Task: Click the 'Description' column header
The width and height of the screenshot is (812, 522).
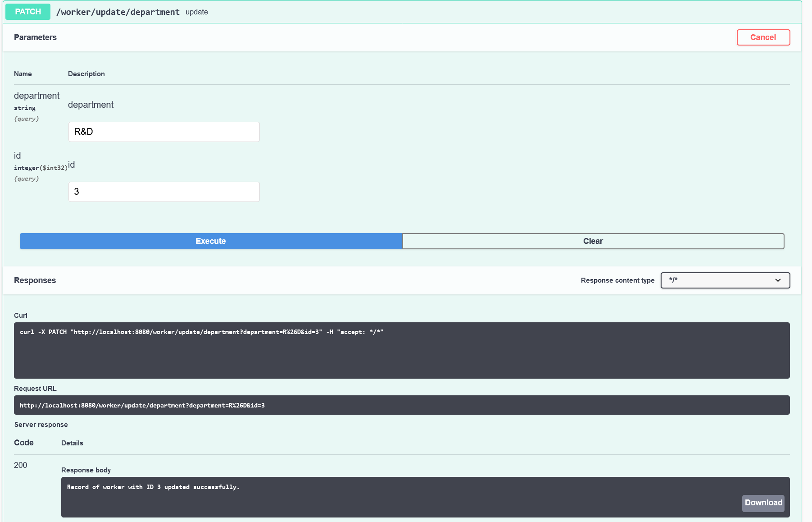Action: (86, 74)
